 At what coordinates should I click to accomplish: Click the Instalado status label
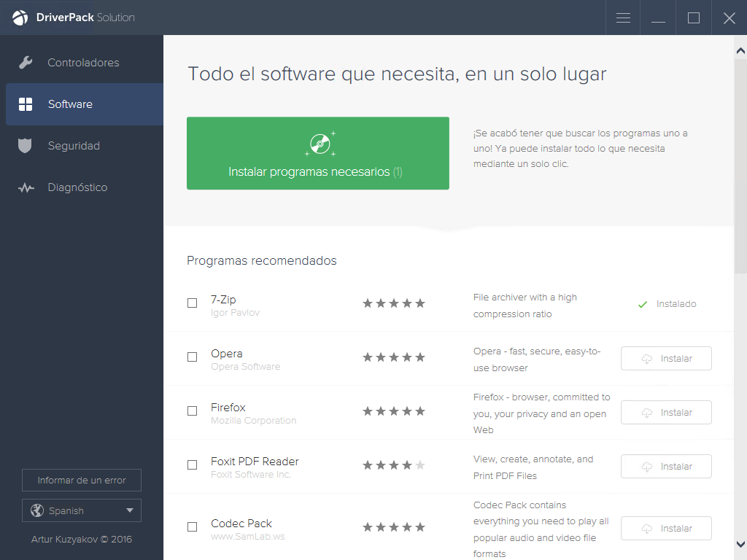(x=676, y=304)
